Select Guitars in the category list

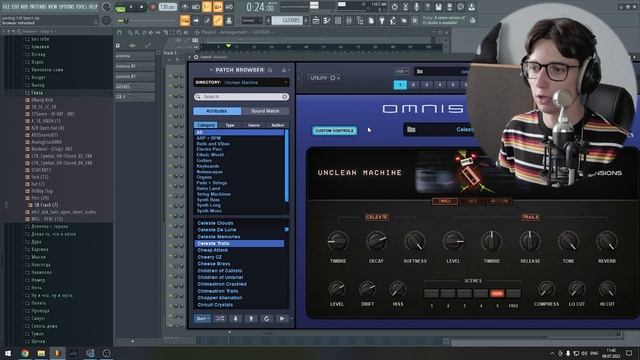(x=204, y=160)
